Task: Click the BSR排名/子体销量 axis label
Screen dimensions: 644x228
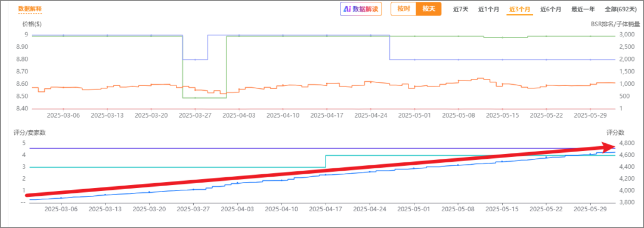Action: [615, 24]
